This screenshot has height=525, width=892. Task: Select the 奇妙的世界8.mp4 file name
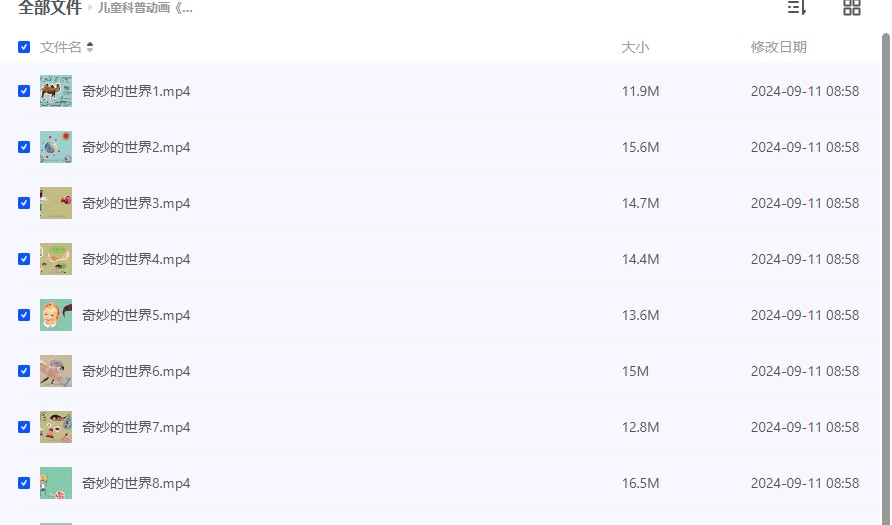(x=136, y=483)
